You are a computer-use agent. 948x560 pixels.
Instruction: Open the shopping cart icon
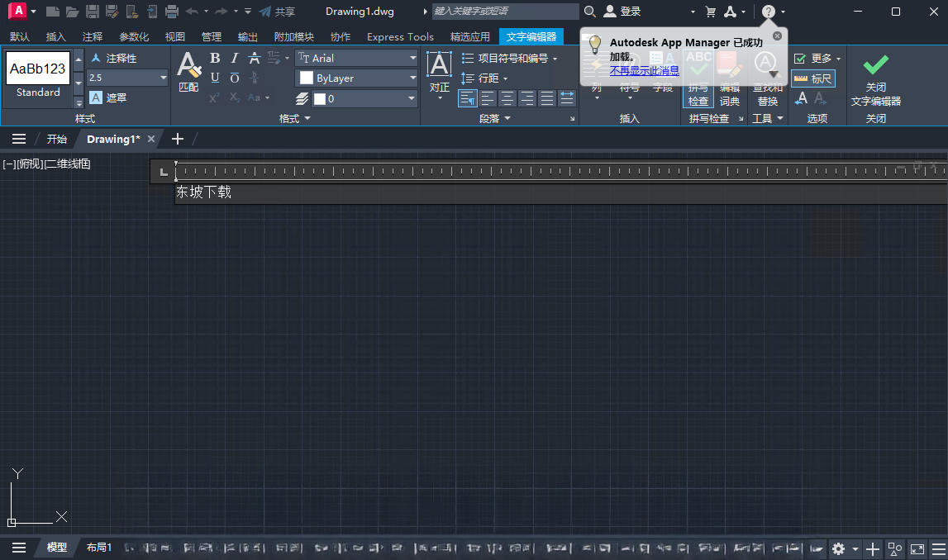click(x=711, y=12)
